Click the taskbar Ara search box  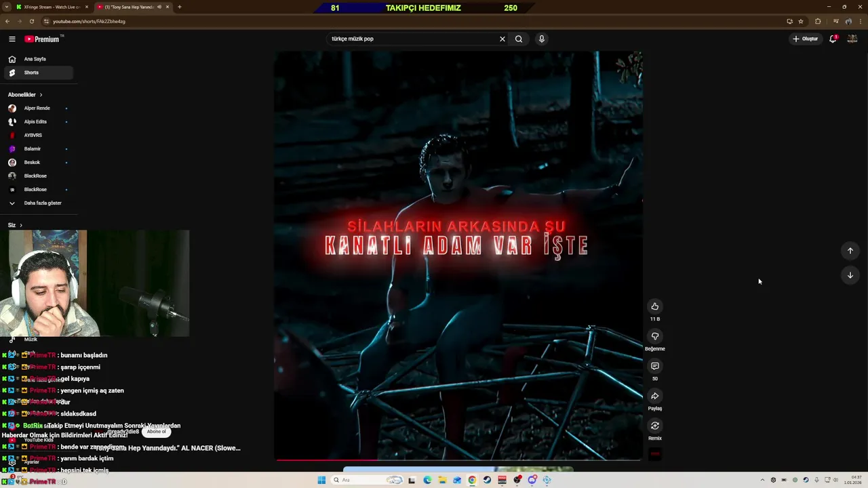pos(368,480)
